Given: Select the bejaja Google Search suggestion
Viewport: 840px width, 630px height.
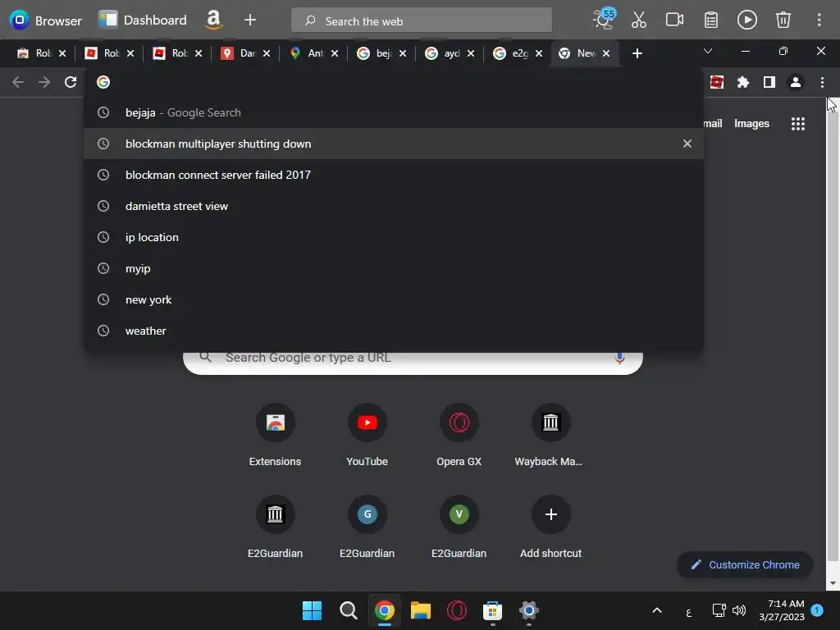Looking at the screenshot, I should 393,112.
